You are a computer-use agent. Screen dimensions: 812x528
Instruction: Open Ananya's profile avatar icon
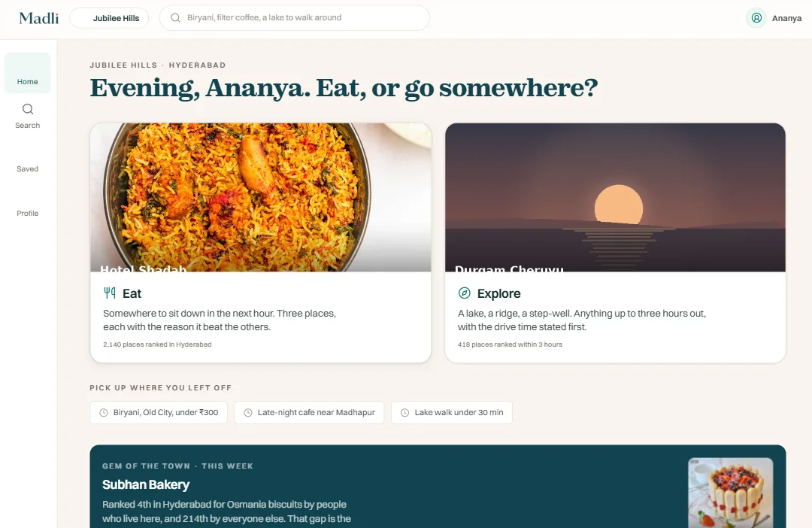(756, 18)
